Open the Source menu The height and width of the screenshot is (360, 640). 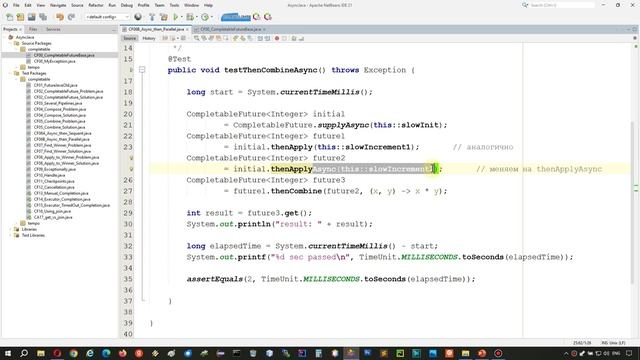click(x=77, y=5)
